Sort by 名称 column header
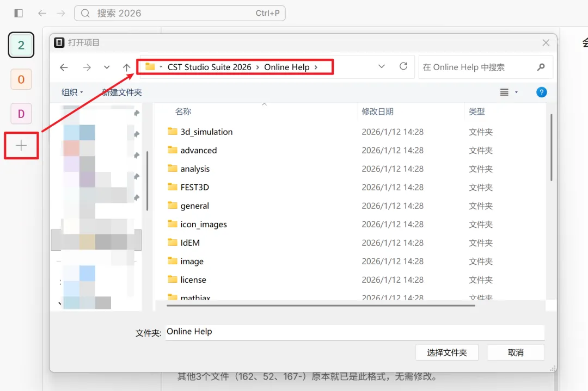588x391 pixels. [183, 111]
